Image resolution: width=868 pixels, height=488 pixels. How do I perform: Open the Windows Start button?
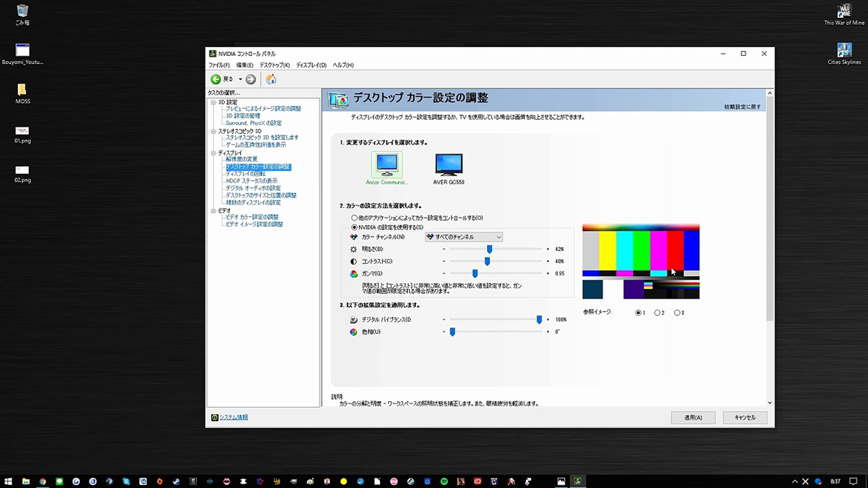[8, 482]
